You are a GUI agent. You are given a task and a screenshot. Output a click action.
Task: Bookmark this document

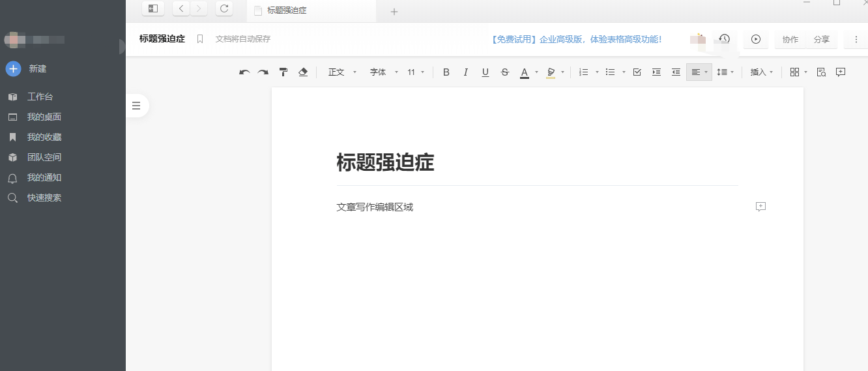tap(200, 39)
